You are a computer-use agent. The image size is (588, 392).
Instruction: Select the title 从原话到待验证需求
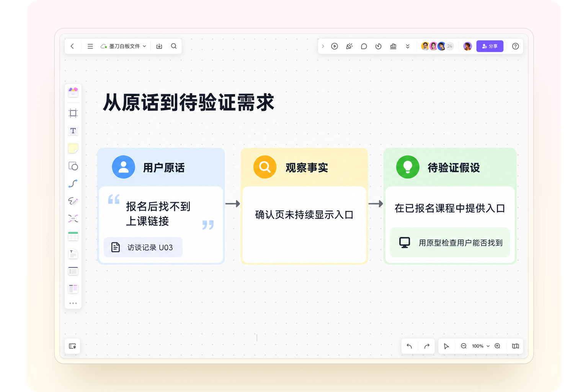coord(189,103)
